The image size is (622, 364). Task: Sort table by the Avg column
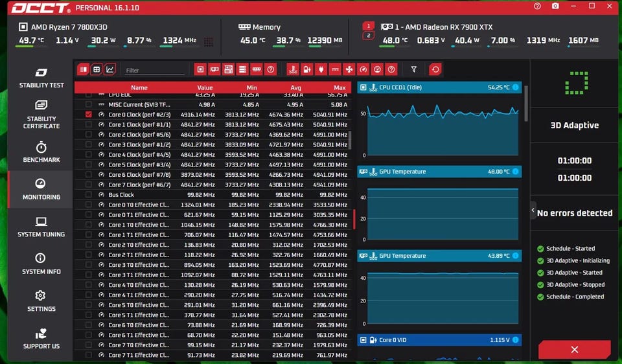coord(295,87)
